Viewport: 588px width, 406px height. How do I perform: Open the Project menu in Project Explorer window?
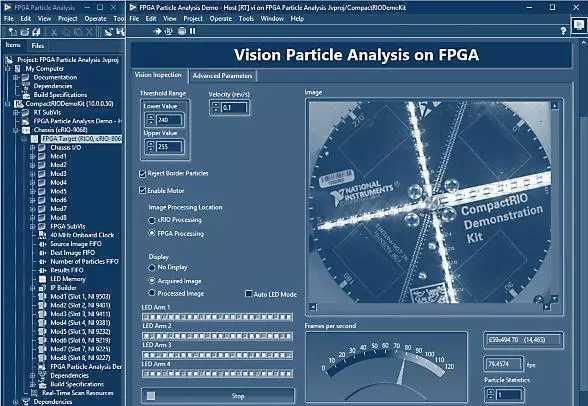tap(68, 19)
